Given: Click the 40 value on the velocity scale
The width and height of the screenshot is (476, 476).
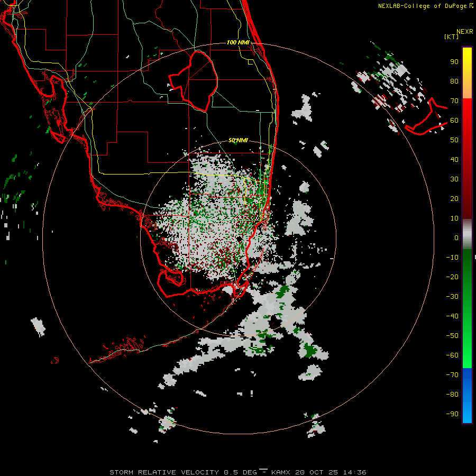Looking at the screenshot, I should click(x=454, y=159).
